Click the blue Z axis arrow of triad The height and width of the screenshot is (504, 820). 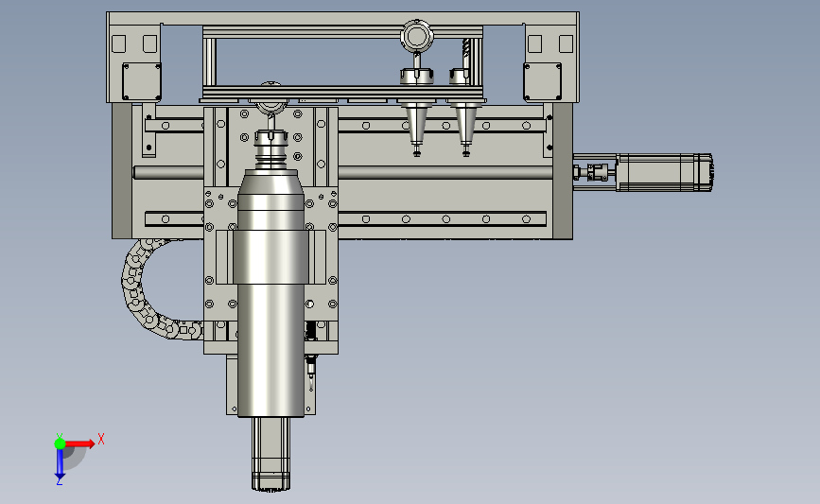[60, 465]
